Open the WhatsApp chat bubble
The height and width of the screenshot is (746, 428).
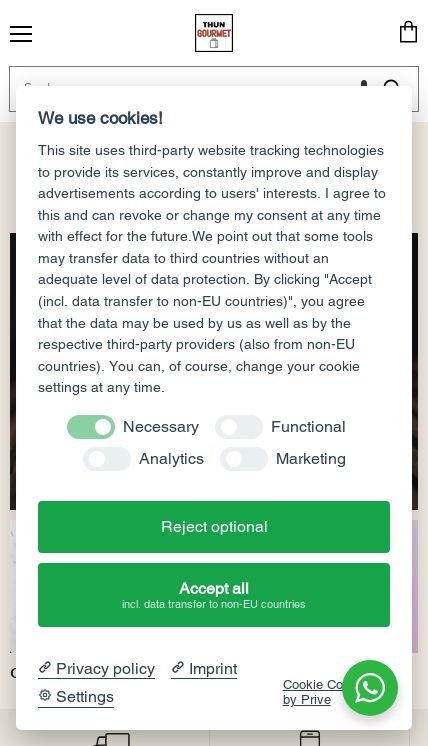370,687
